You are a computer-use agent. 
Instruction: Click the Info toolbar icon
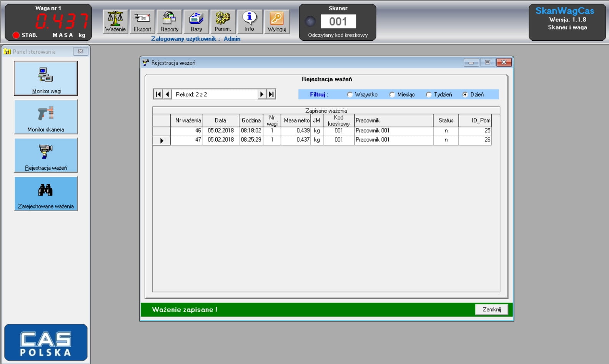click(x=250, y=22)
